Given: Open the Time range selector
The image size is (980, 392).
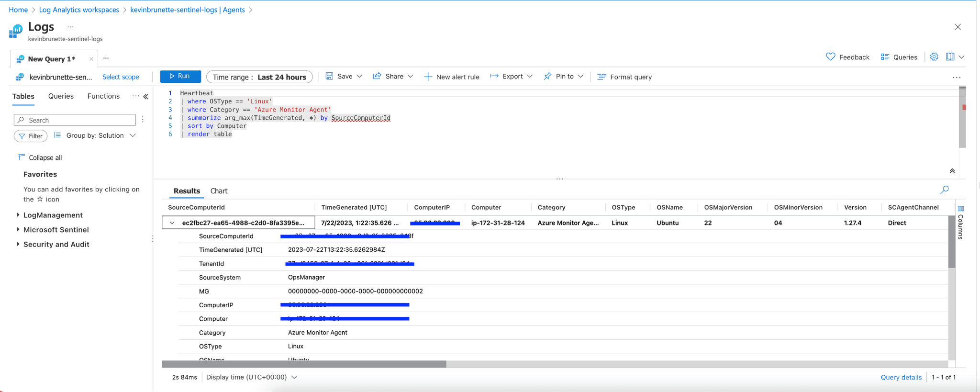Looking at the screenshot, I should (x=259, y=77).
